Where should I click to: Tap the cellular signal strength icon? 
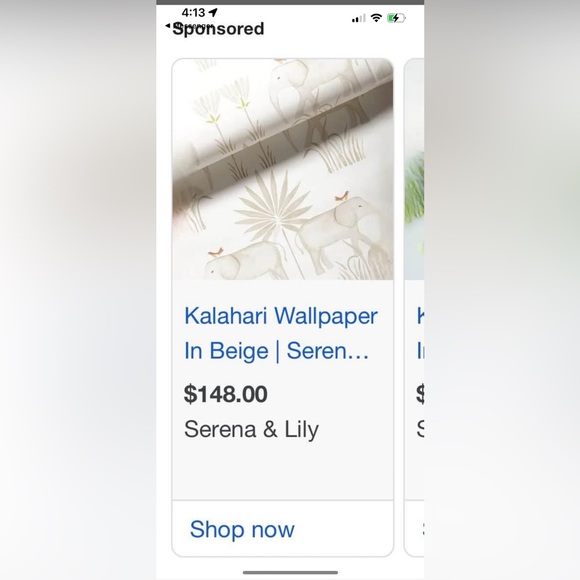point(358,18)
